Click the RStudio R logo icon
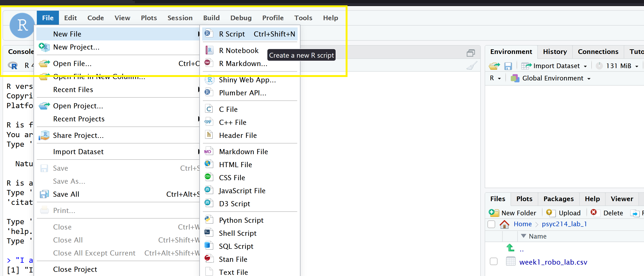This screenshot has width=644, height=276. click(22, 25)
